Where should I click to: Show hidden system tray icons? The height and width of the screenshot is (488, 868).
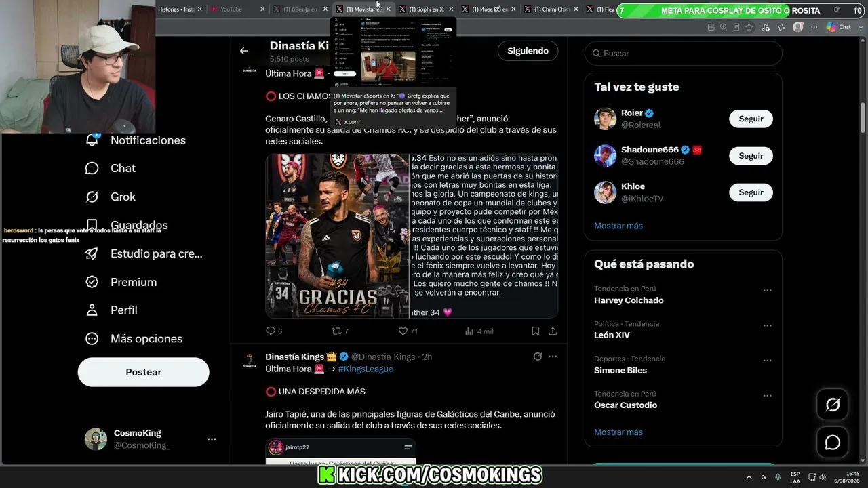[x=749, y=476]
